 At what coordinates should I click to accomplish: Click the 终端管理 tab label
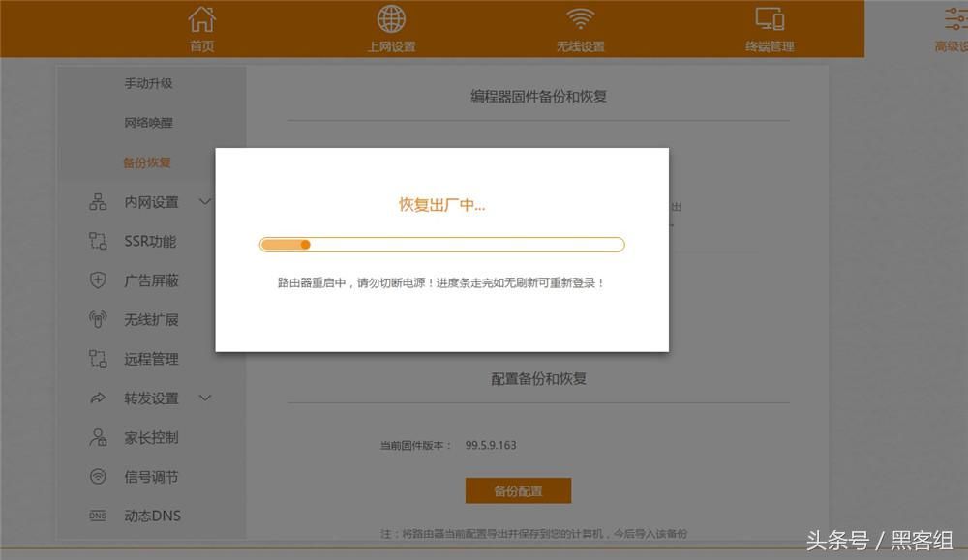click(770, 46)
